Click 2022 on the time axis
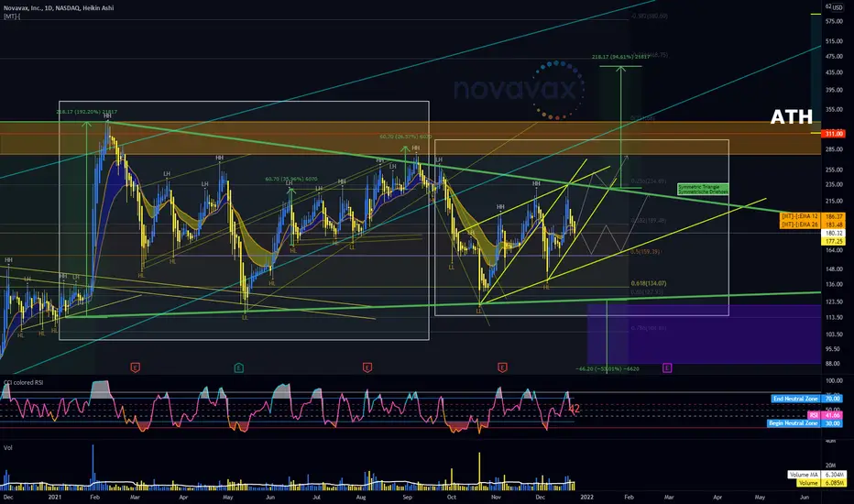Image resolution: width=854 pixels, height=504 pixels. coord(586,497)
